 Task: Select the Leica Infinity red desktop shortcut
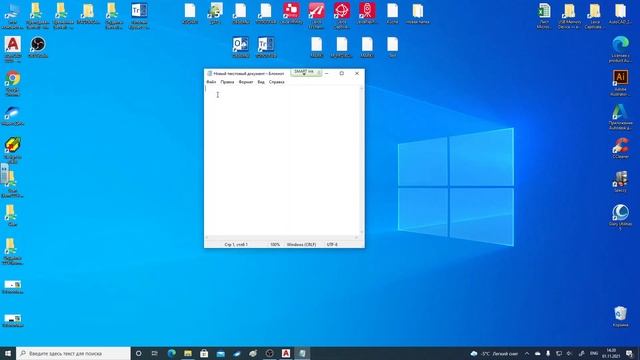click(x=291, y=13)
